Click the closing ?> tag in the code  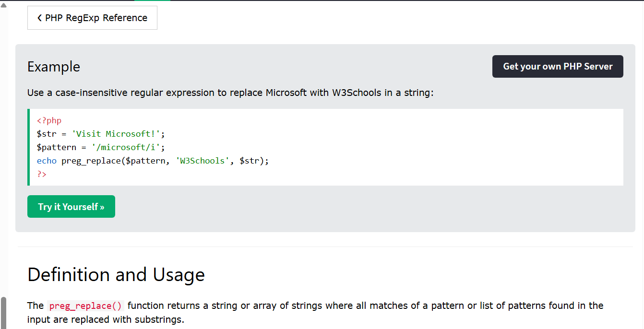point(42,174)
